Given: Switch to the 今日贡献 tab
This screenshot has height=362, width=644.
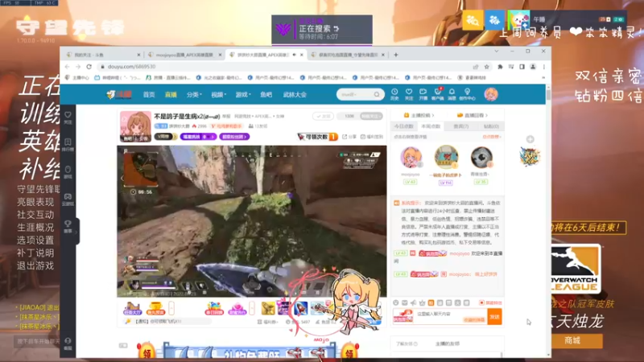Looking at the screenshot, I should pos(404,126).
